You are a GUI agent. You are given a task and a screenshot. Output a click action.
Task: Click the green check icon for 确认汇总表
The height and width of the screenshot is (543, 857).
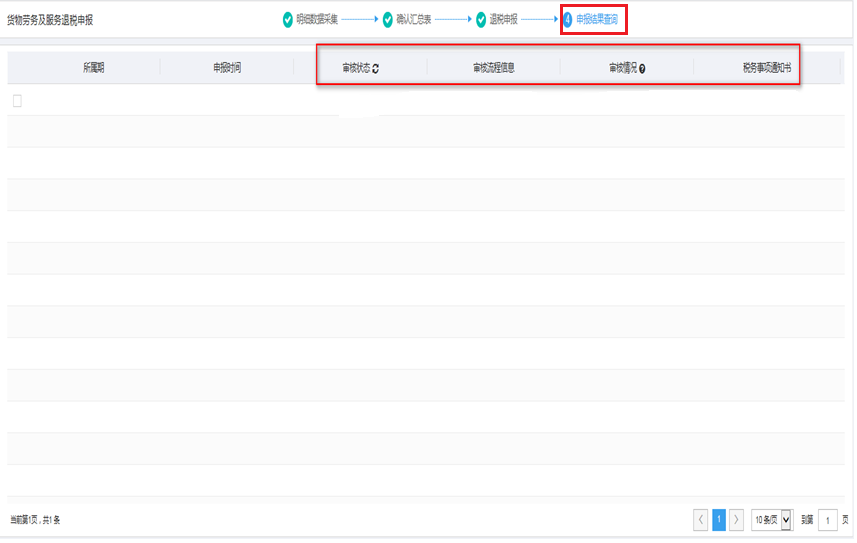388,19
